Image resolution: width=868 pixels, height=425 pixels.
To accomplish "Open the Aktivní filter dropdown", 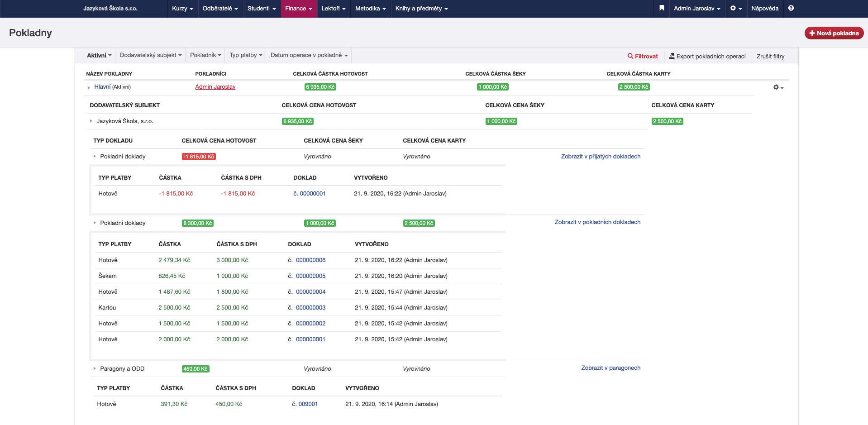I will click(99, 55).
